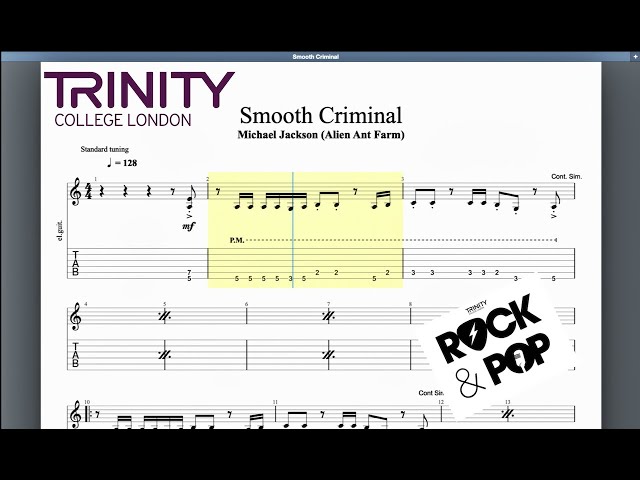Click the playback cursor line in bar 2
The width and height of the screenshot is (640, 480).
pos(293,230)
